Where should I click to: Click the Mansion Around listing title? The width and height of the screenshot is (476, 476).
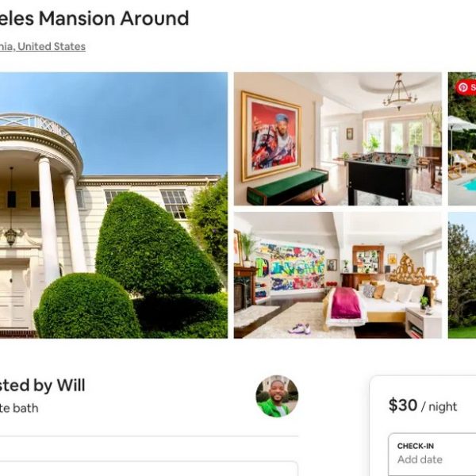[94, 18]
